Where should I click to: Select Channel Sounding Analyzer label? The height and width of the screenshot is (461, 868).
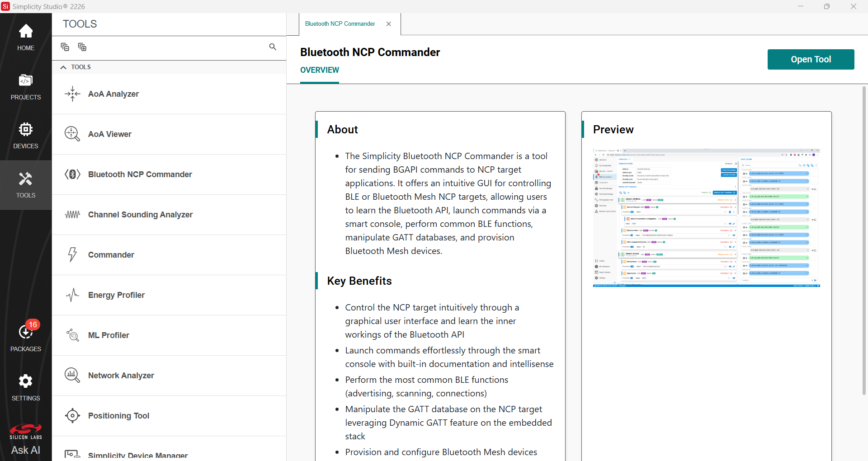click(140, 215)
